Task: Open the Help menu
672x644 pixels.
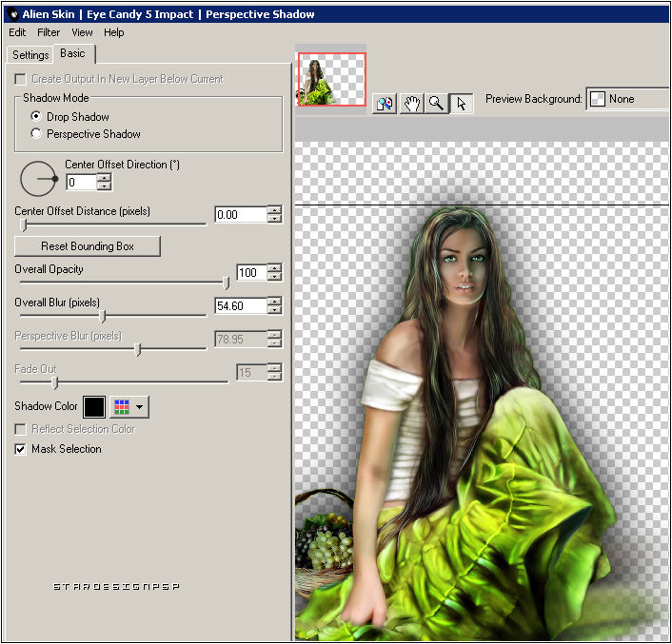Action: pyautogui.click(x=113, y=32)
